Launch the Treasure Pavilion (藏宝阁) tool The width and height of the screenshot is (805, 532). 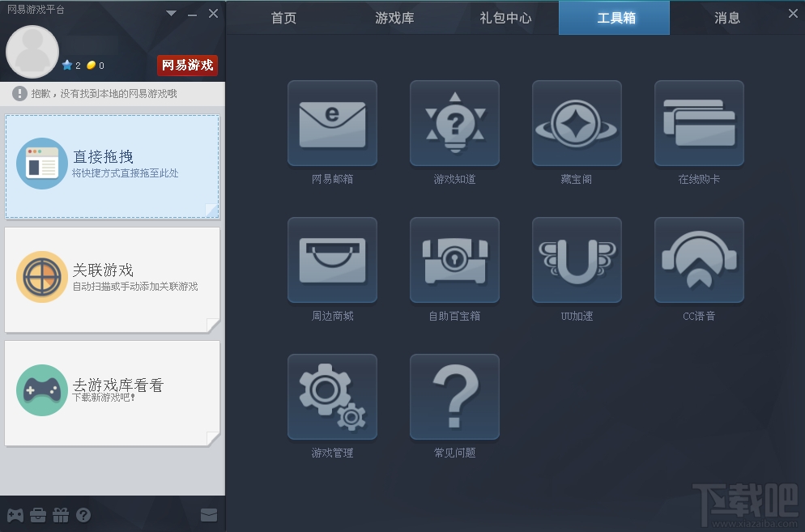pos(577,123)
